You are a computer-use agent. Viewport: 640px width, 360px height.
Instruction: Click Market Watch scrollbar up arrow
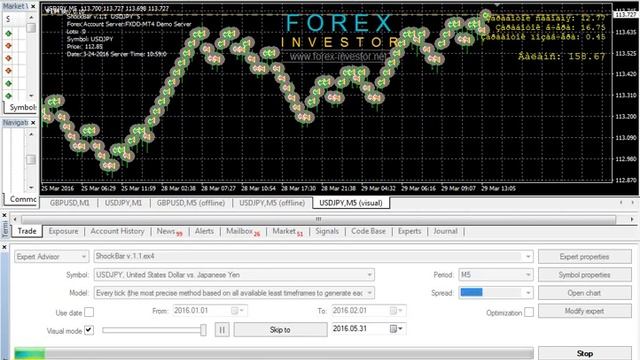coord(31,18)
